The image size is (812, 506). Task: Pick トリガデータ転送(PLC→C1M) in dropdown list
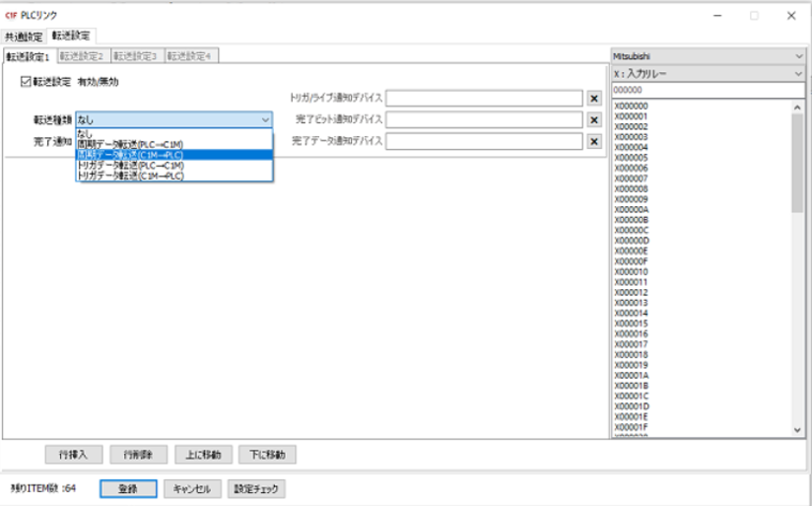click(x=130, y=166)
